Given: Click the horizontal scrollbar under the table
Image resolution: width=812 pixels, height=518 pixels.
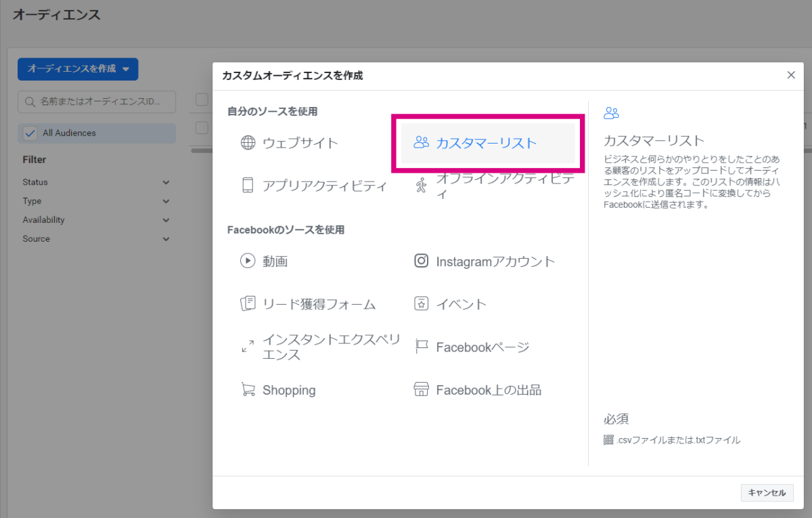Looking at the screenshot, I should (x=200, y=150).
